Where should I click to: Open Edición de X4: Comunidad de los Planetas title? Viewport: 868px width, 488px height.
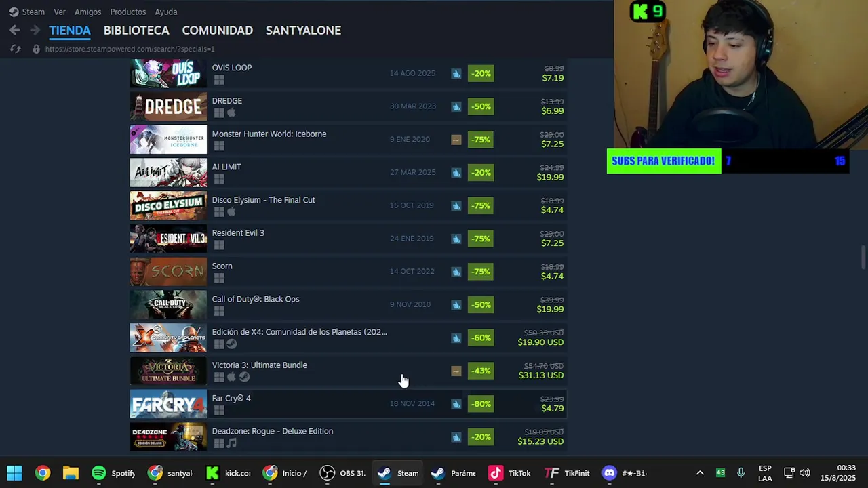click(x=299, y=332)
